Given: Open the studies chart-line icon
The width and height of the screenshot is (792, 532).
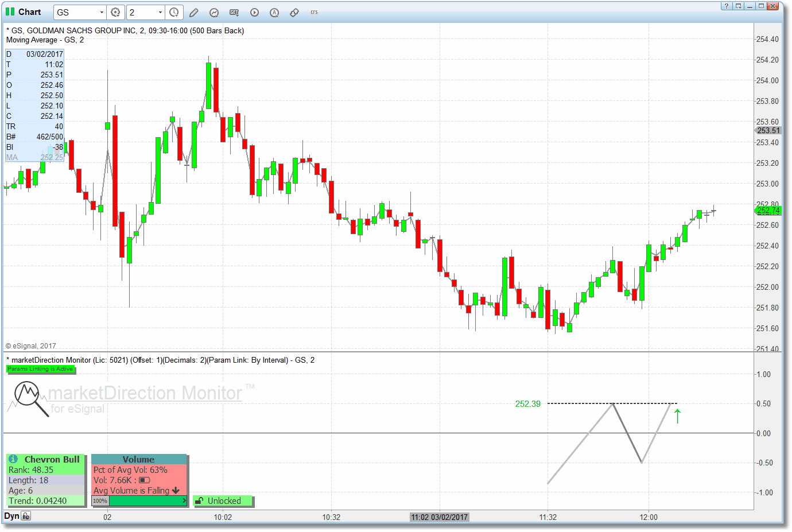Looking at the screenshot, I should pyautogui.click(x=214, y=12).
